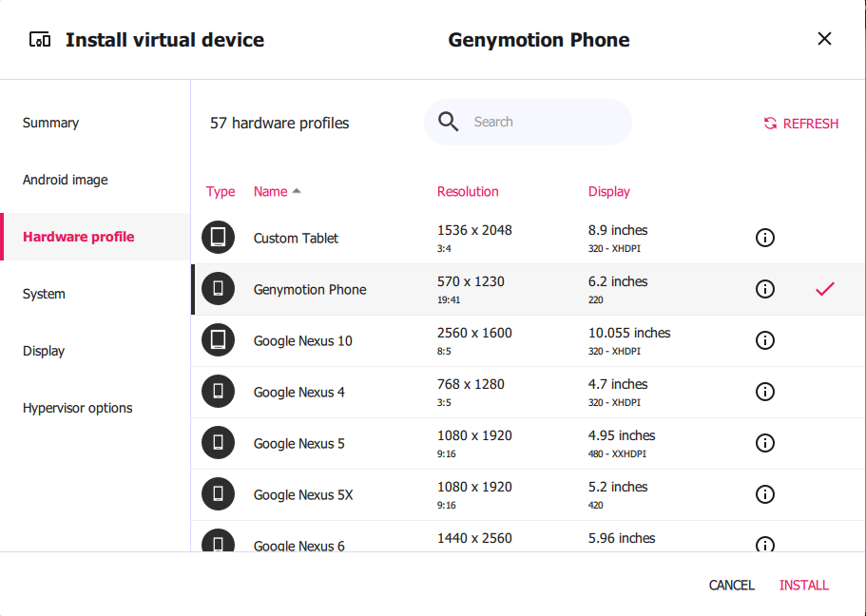
Task: Select the Genymotion Phone name
Action: click(310, 290)
